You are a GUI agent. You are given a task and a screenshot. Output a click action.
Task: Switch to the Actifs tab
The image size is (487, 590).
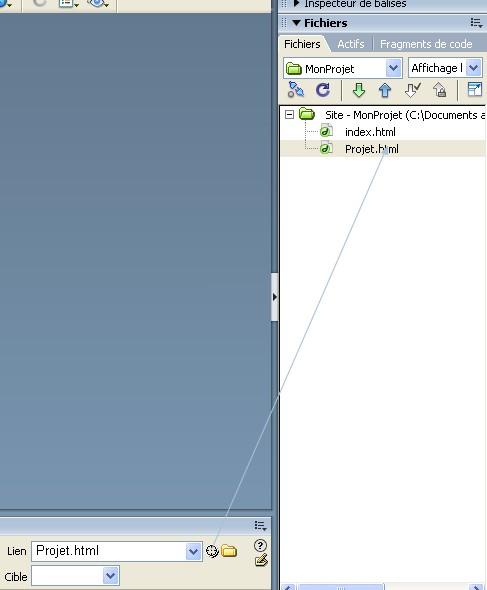(351, 44)
